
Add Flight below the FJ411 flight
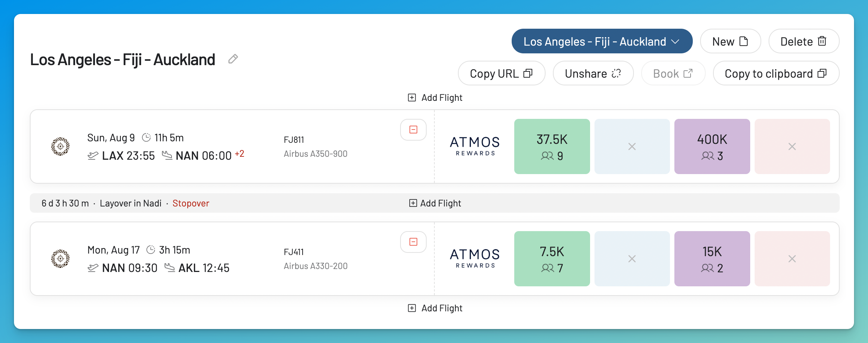(x=435, y=308)
